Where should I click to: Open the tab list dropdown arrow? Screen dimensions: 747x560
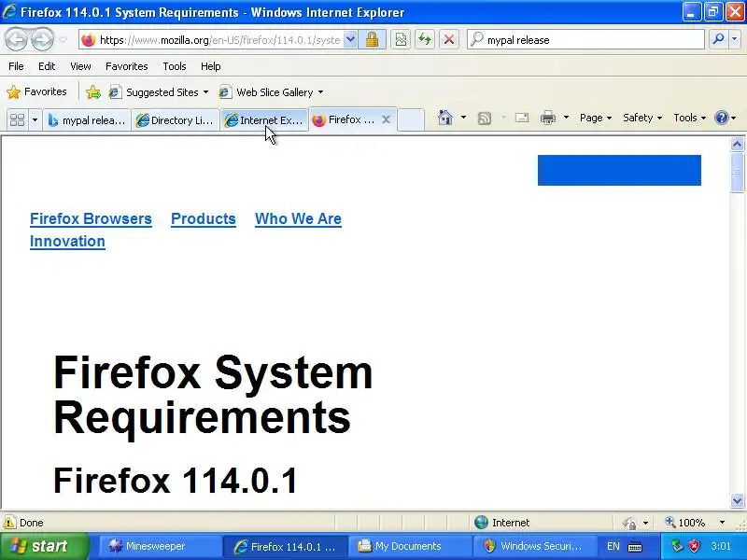tap(35, 119)
